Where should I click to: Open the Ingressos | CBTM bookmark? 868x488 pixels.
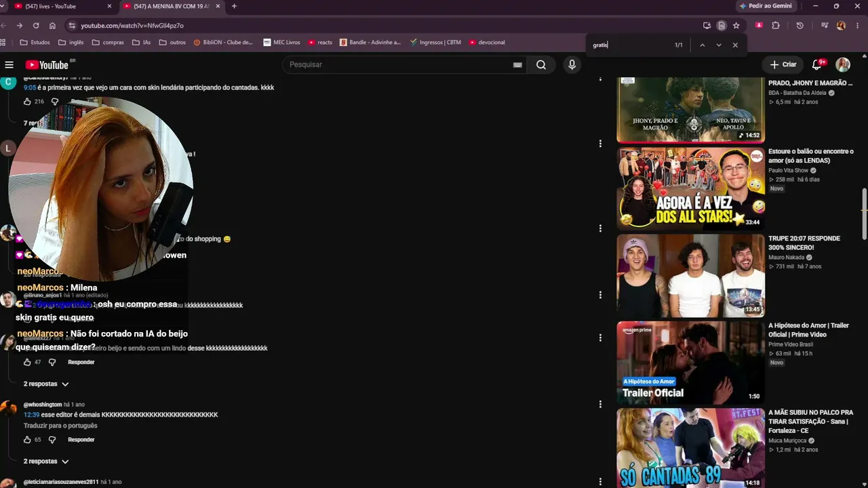(x=435, y=42)
